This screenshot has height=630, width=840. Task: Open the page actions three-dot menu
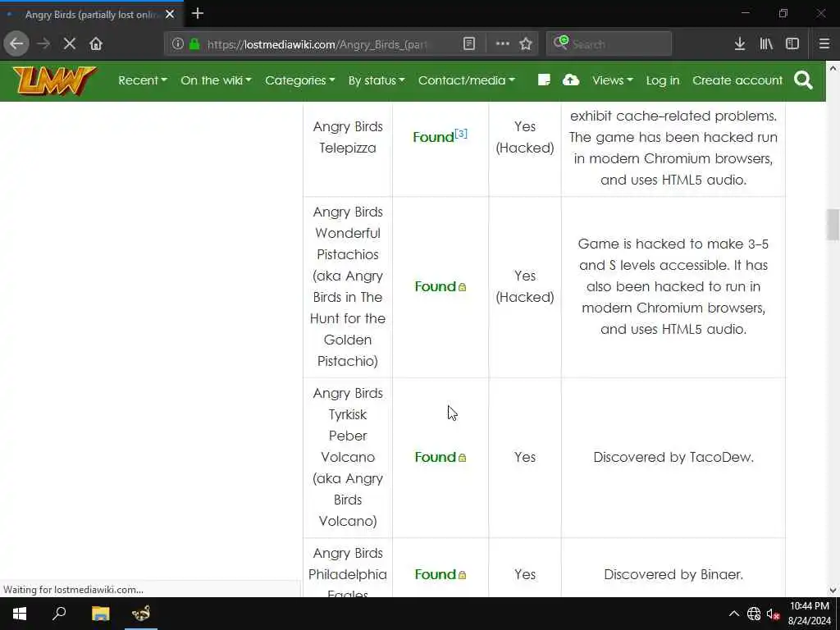point(503,44)
